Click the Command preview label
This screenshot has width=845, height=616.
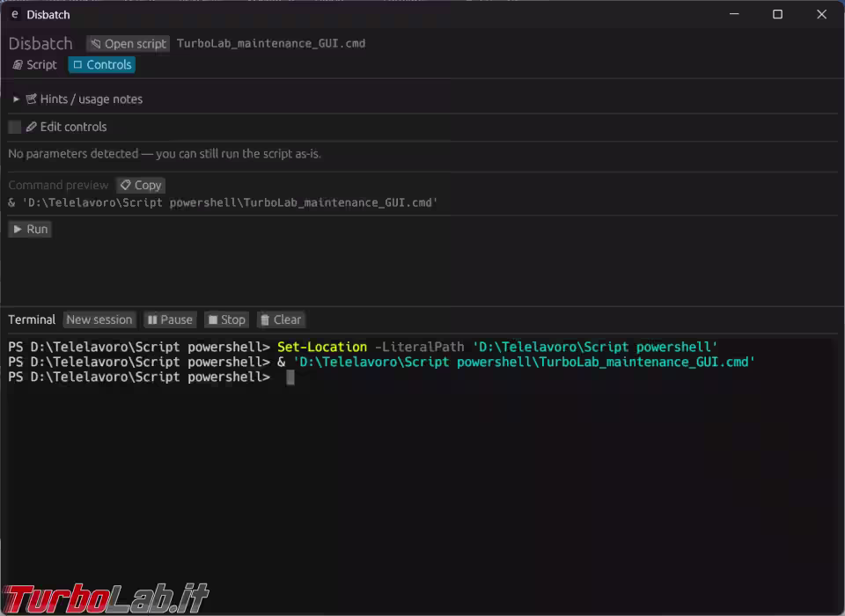point(58,186)
